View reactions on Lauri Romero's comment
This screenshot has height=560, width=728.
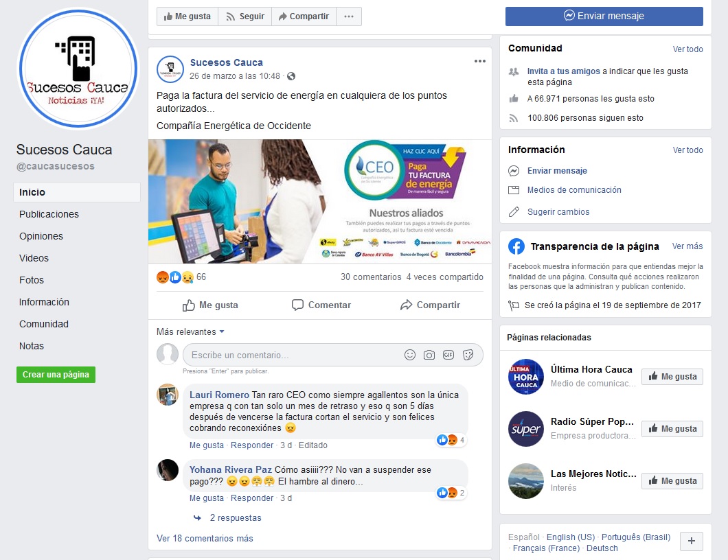(451, 440)
